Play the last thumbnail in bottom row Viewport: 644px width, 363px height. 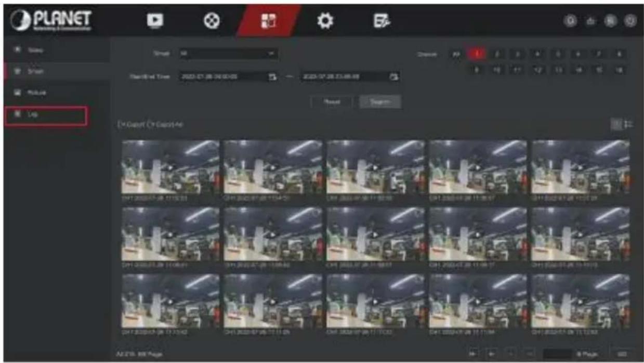tap(581, 301)
